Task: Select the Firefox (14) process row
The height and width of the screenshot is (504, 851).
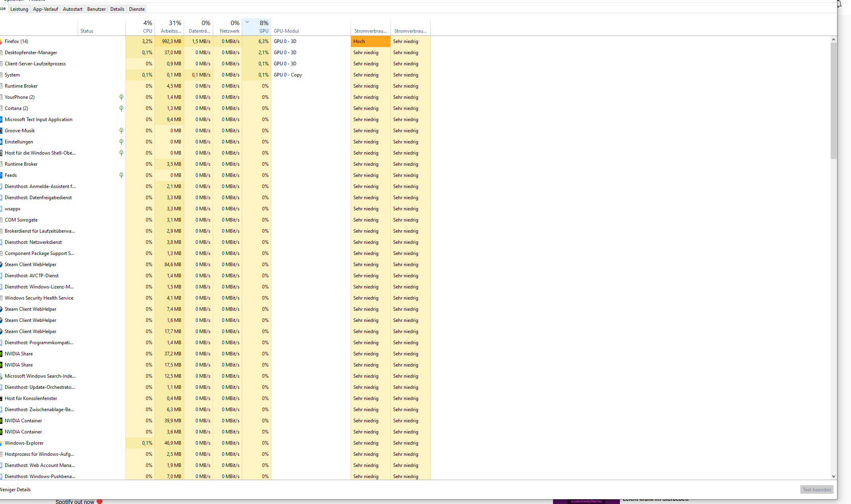Action: coord(16,41)
